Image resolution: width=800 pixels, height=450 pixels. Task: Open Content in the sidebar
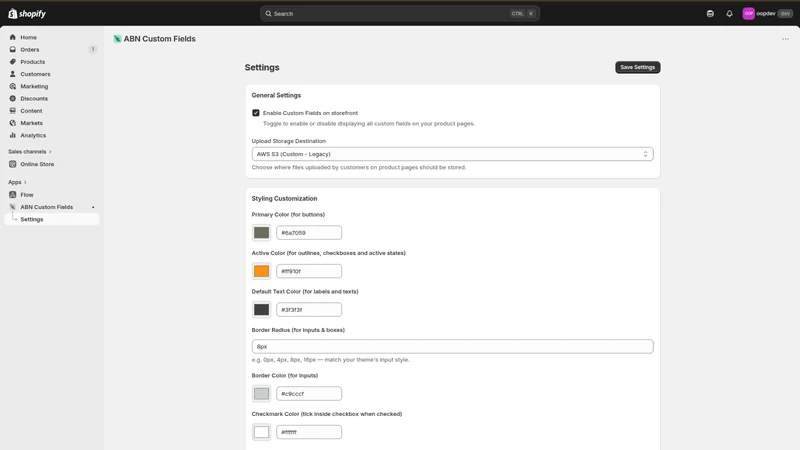(31, 111)
